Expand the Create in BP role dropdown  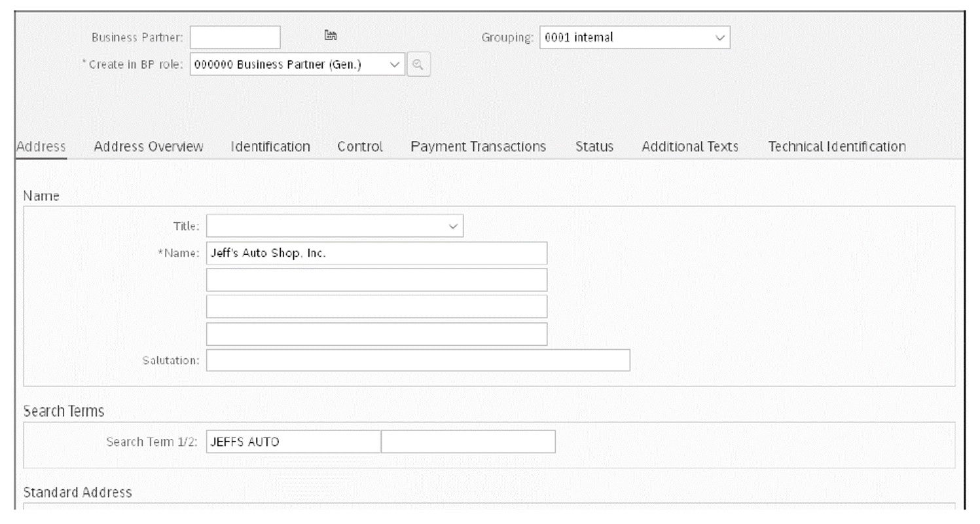pyautogui.click(x=395, y=64)
